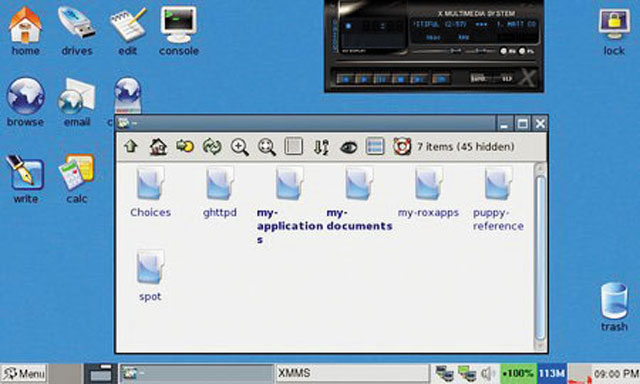Zoom in with the magnifier plus icon

click(x=240, y=147)
